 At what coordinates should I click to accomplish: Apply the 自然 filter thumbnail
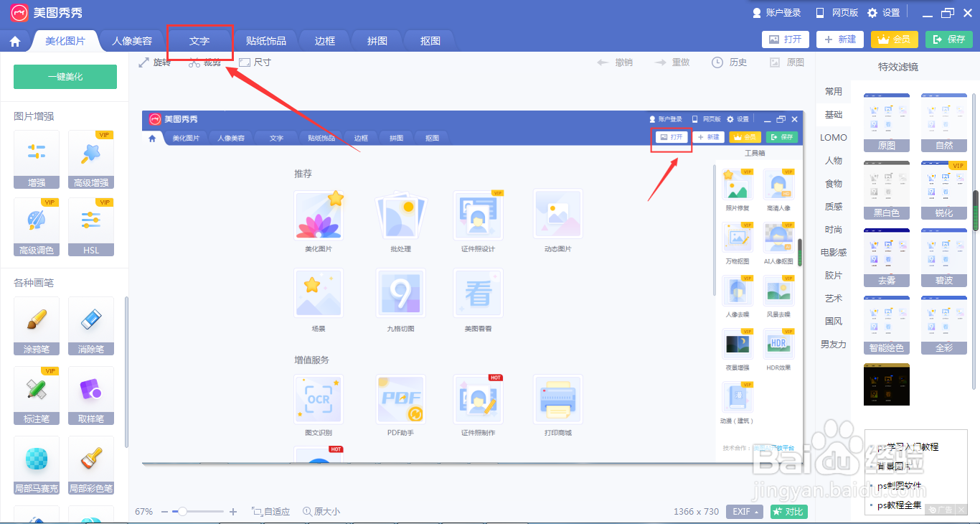[x=944, y=123]
